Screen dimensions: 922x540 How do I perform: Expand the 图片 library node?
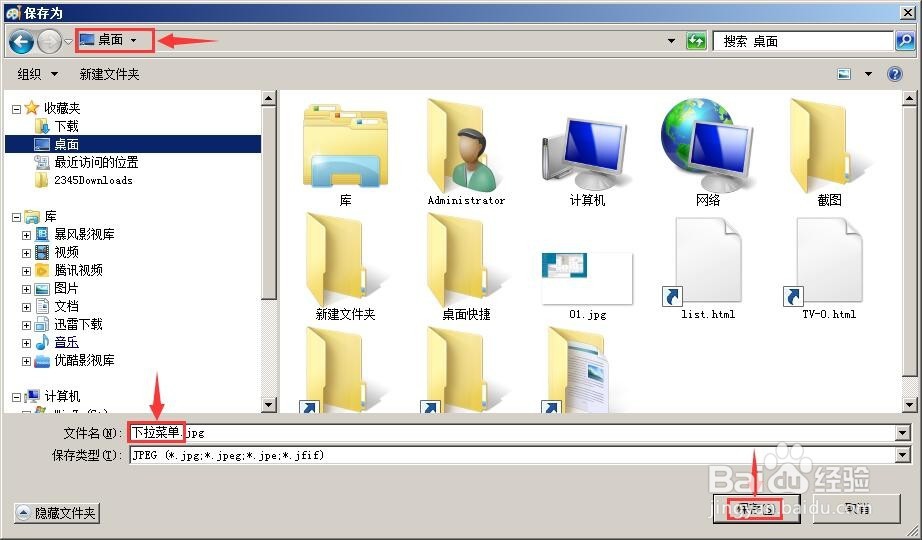click(x=26, y=289)
